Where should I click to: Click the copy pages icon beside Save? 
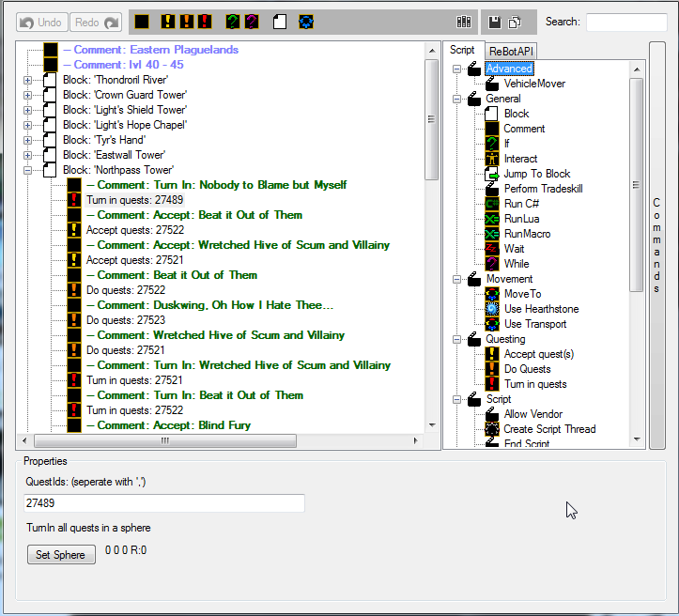(x=515, y=22)
